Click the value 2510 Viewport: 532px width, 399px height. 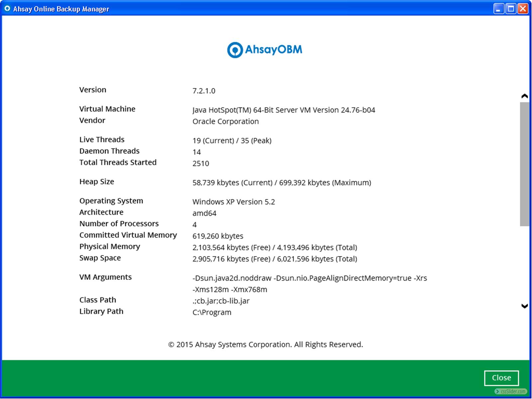coord(200,163)
